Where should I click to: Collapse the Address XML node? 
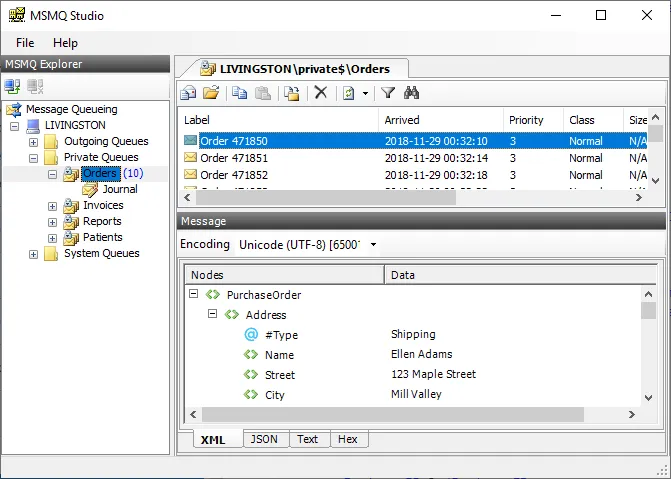point(212,314)
